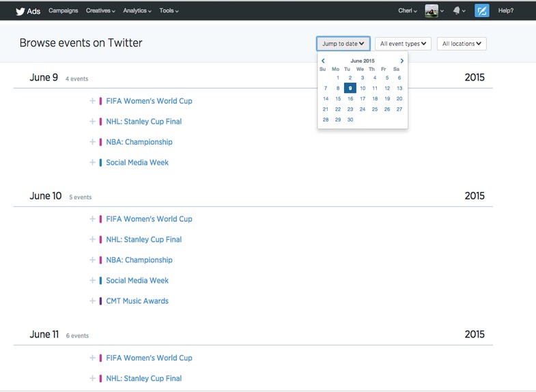536x392 pixels.
Task: Open the All event types dropdown
Action: pyautogui.click(x=403, y=44)
